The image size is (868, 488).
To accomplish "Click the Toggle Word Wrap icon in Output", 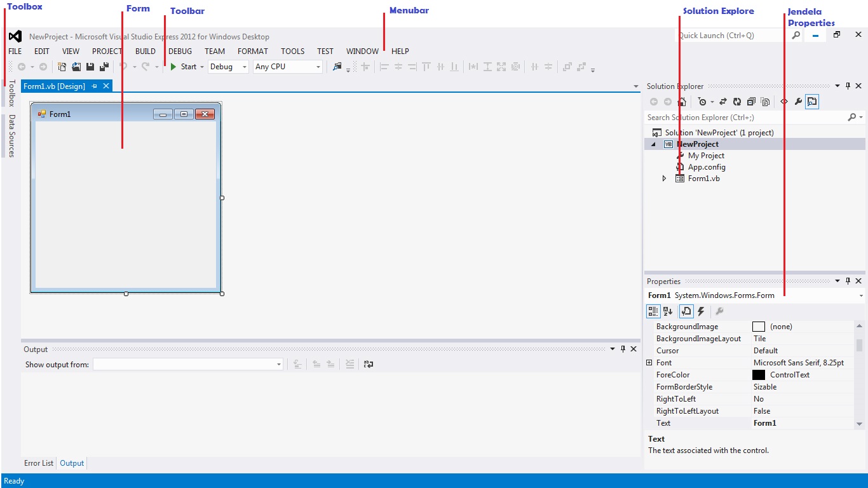I will [369, 365].
